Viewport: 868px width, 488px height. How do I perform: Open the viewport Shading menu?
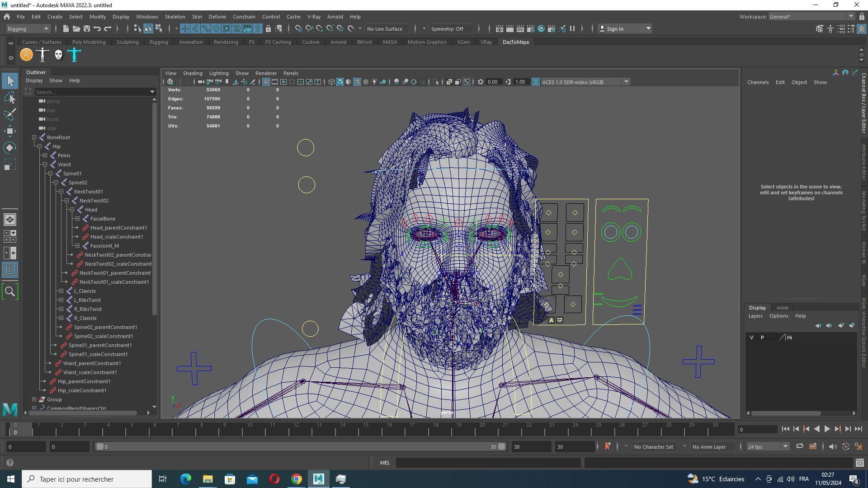coord(193,73)
